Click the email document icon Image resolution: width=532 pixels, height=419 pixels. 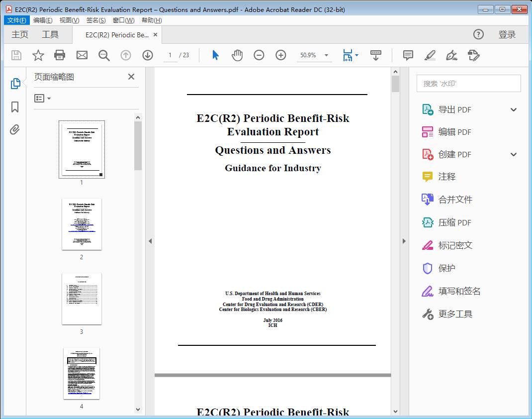point(82,55)
